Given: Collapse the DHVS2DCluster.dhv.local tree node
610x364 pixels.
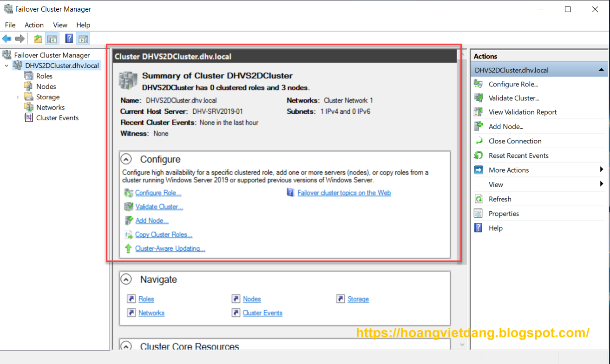Looking at the screenshot, I should pos(7,66).
